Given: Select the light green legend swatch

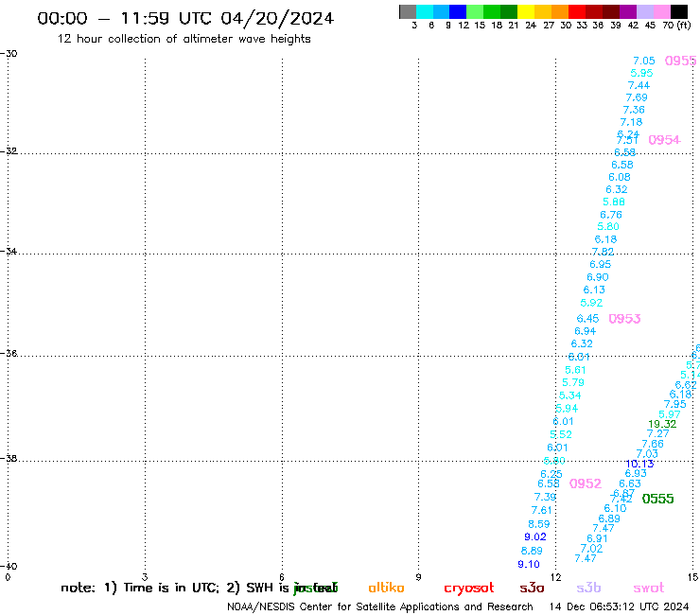Looking at the screenshot, I should pos(475,11).
